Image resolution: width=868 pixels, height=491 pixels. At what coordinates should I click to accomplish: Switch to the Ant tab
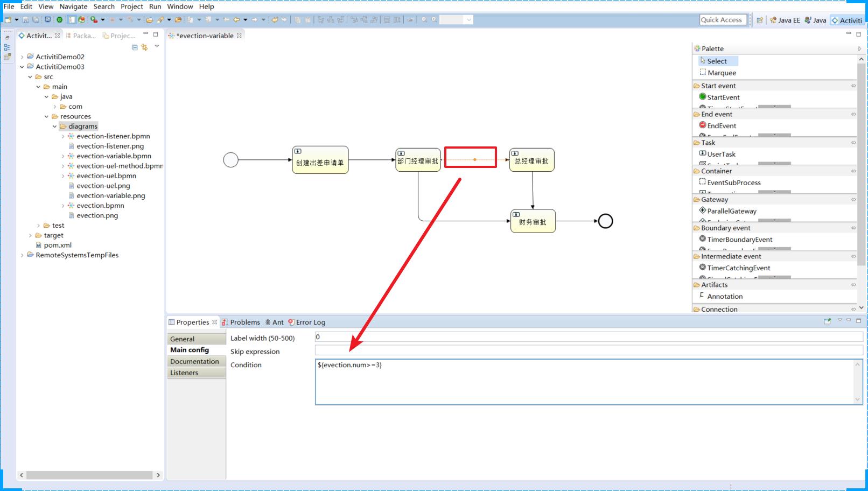[274, 322]
